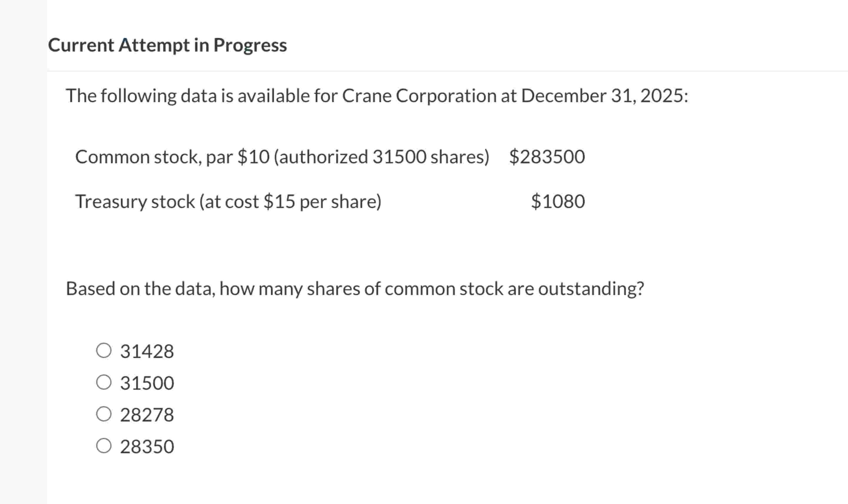Screen dimensions: 848x504
Task: Click the answer label 31428
Action: (147, 351)
